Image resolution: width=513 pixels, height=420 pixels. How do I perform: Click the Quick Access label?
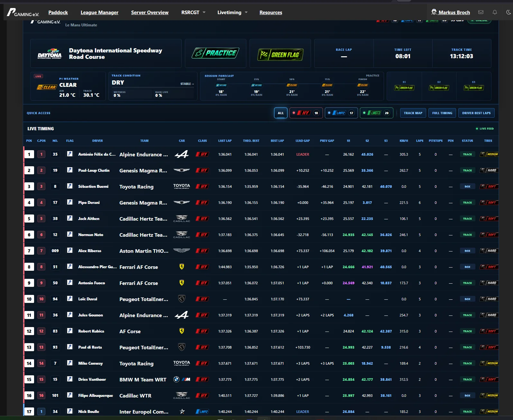39,113
